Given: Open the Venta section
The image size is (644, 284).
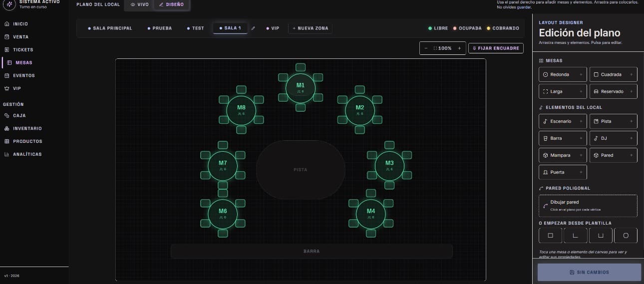Looking at the screenshot, I should [x=20, y=37].
